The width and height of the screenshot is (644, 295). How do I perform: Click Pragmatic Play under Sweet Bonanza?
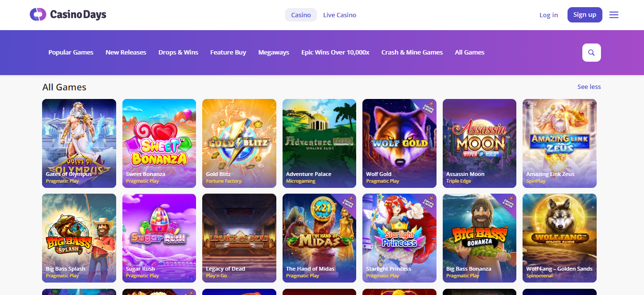click(x=142, y=181)
